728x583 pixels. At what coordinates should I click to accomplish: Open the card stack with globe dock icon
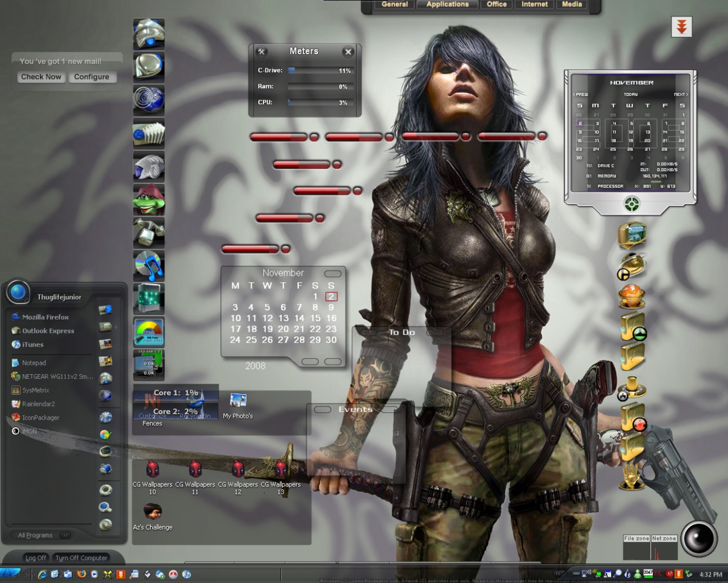[x=149, y=134]
